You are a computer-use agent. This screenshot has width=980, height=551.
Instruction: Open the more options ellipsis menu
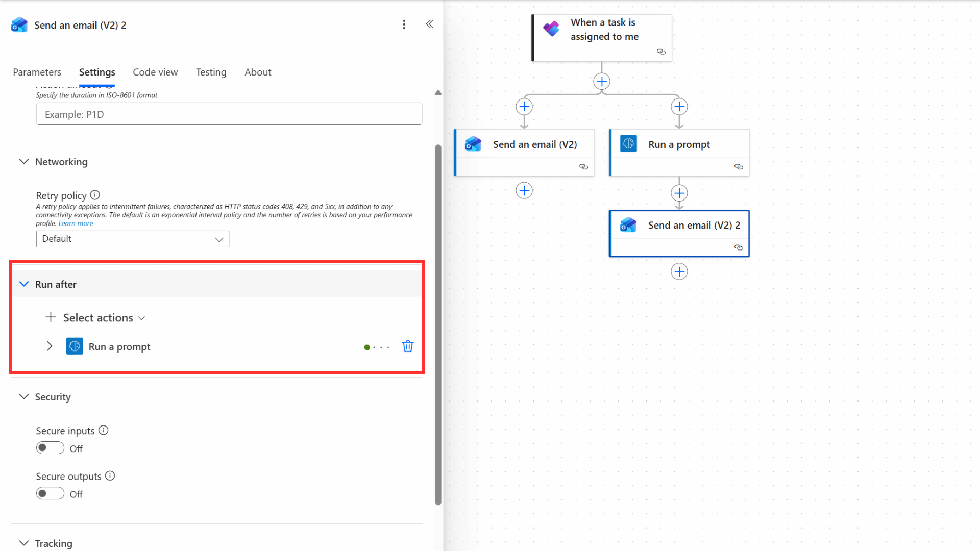tap(404, 24)
